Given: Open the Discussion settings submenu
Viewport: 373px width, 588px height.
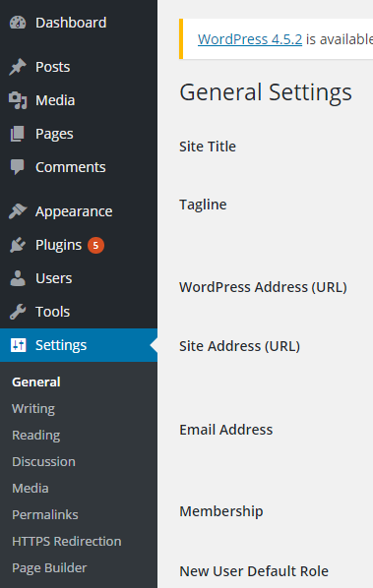Looking at the screenshot, I should tap(43, 461).
